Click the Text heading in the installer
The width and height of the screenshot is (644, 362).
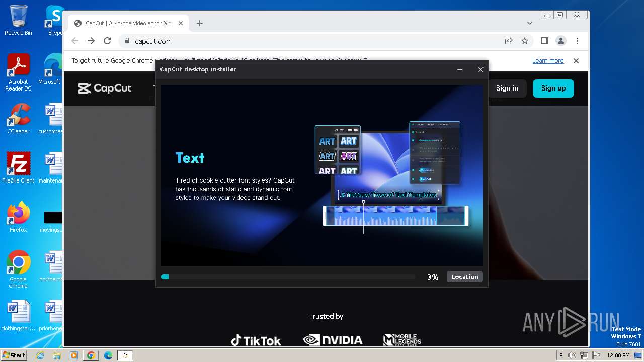tap(190, 158)
